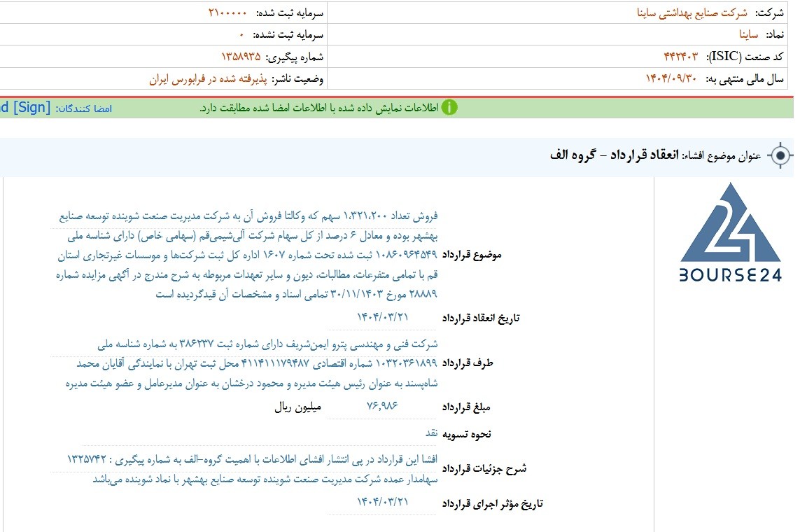Click the unregistered capital value ۰
Viewport: 800px width, 532px height.
coord(242,35)
